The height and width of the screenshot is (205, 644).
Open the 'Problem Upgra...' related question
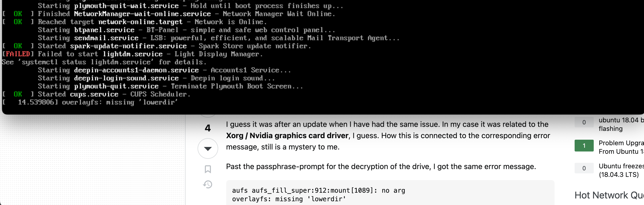pyautogui.click(x=621, y=147)
